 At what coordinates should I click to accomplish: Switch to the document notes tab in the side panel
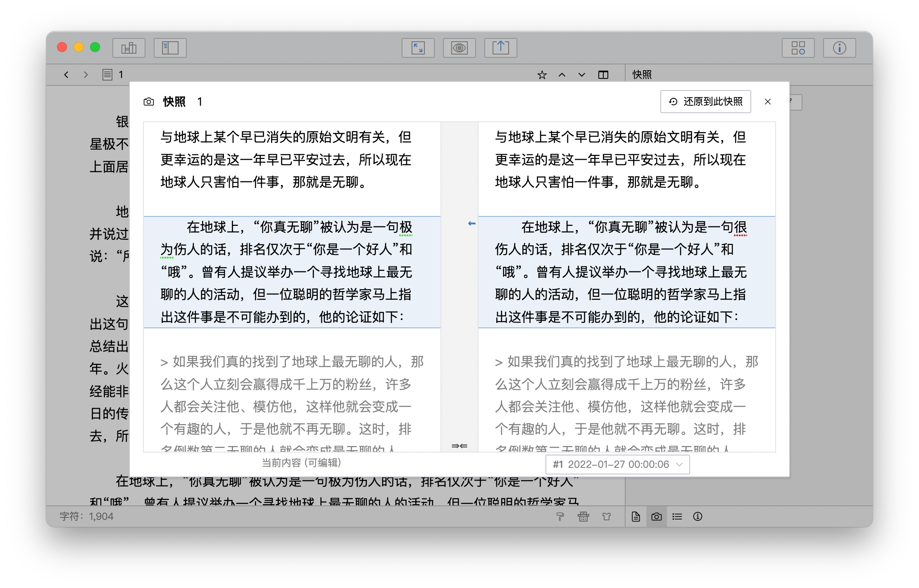coord(636,517)
